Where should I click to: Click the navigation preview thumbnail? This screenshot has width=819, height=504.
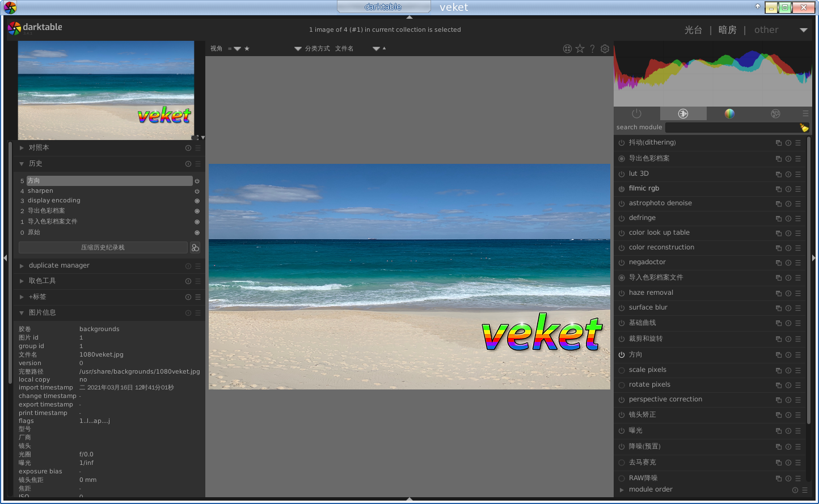tap(106, 90)
